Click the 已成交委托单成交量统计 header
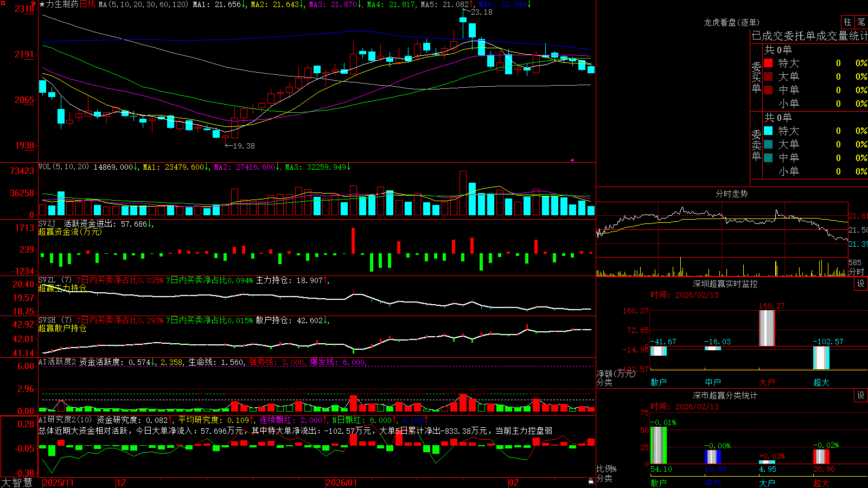 pyautogui.click(x=809, y=36)
